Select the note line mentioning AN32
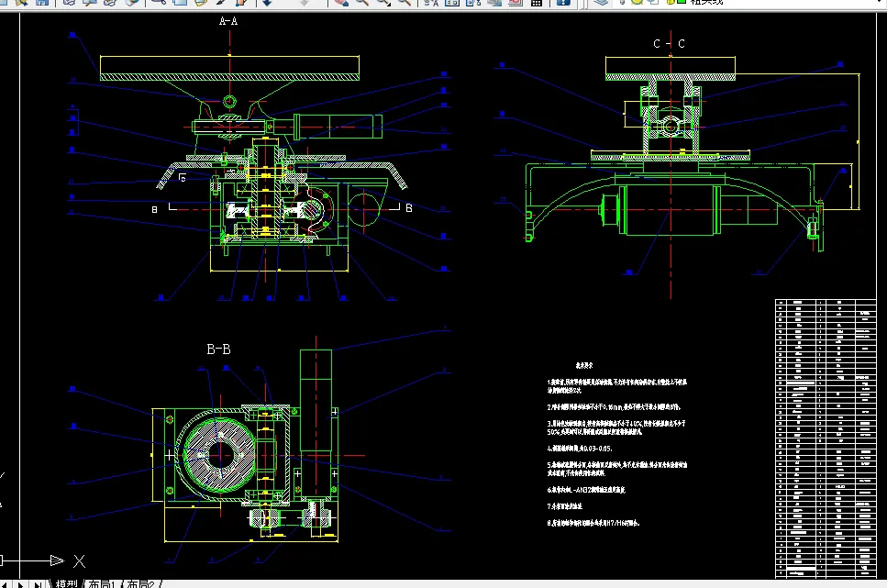This screenshot has width=887, height=588. pyautogui.click(x=586, y=490)
